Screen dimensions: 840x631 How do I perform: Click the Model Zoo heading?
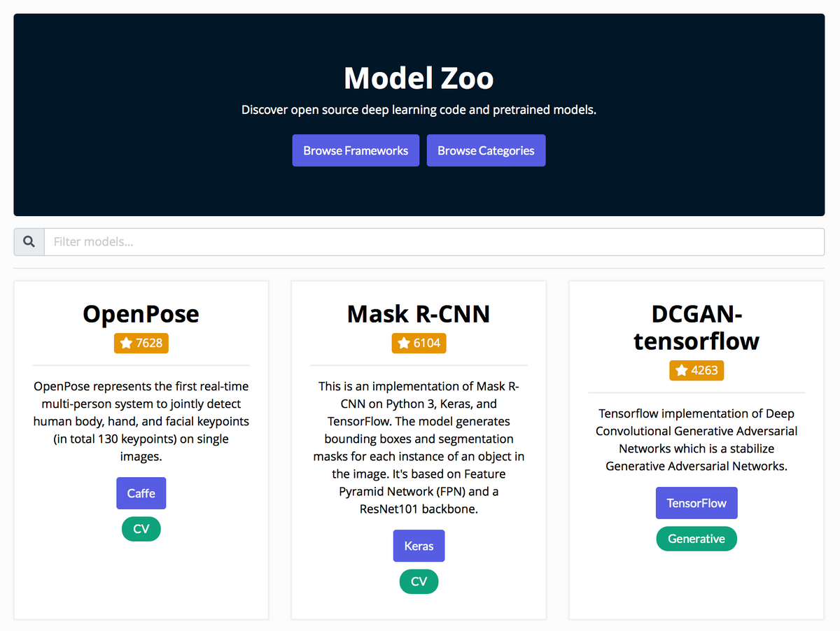[x=419, y=78]
